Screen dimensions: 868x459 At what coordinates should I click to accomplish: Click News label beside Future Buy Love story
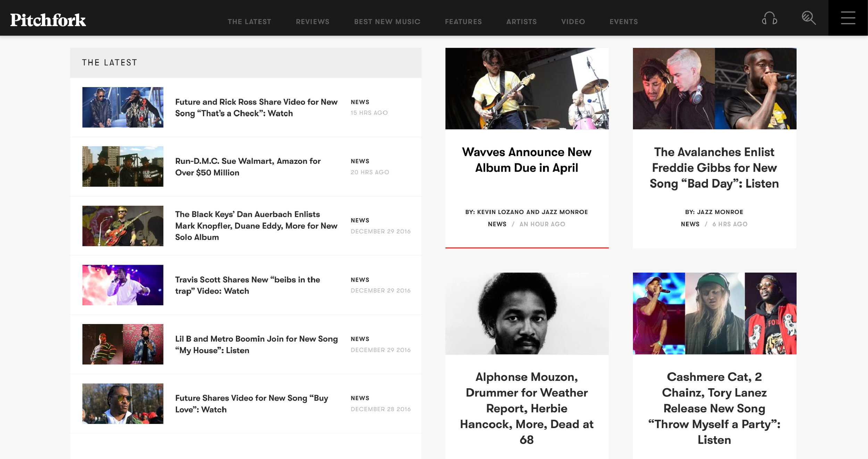[x=360, y=398]
